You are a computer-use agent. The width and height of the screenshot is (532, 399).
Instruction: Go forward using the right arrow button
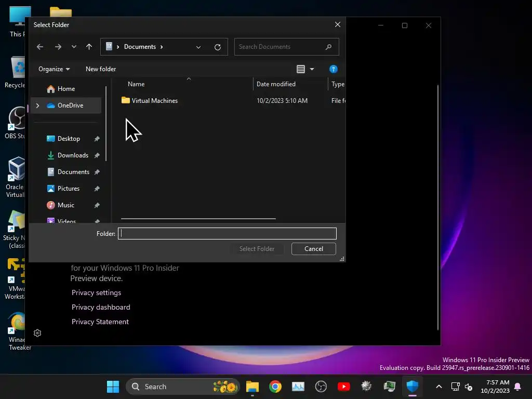click(x=58, y=47)
